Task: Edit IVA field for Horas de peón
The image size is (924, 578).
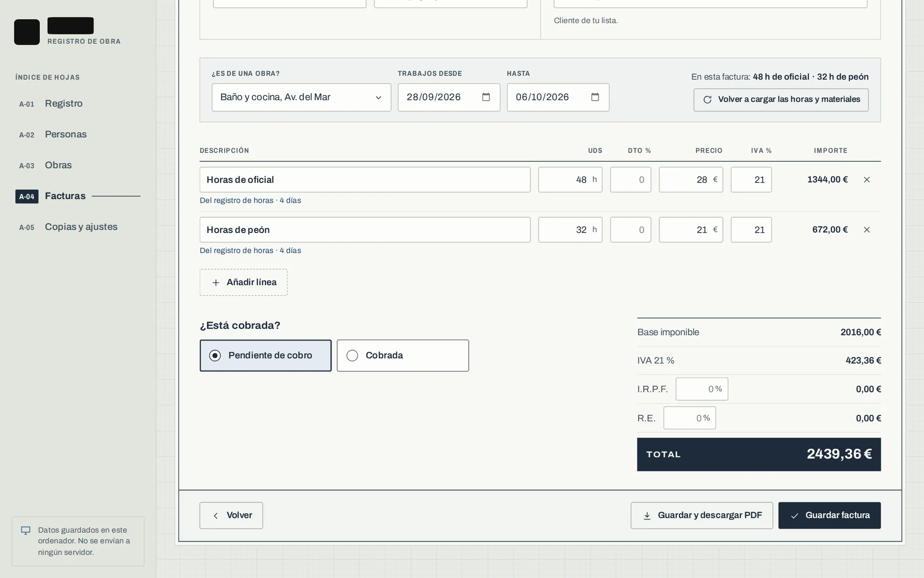Action: (x=751, y=230)
